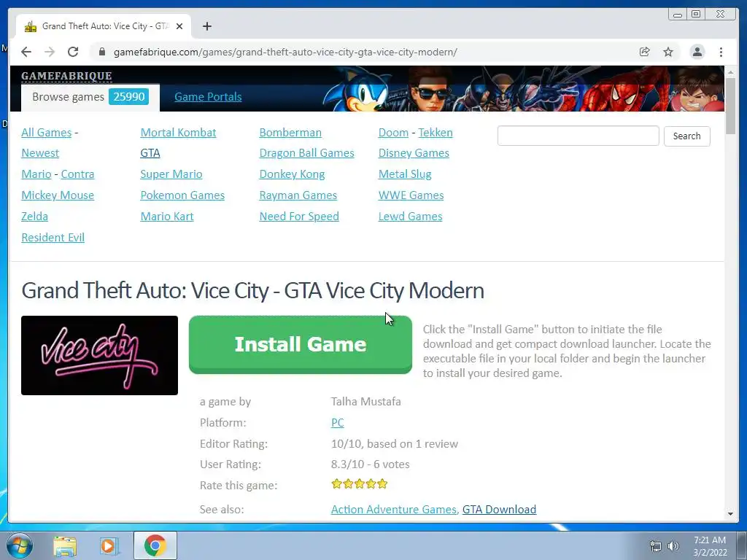The width and height of the screenshot is (747, 560).
Task: Click author name Talha Mustafa
Action: tap(366, 402)
